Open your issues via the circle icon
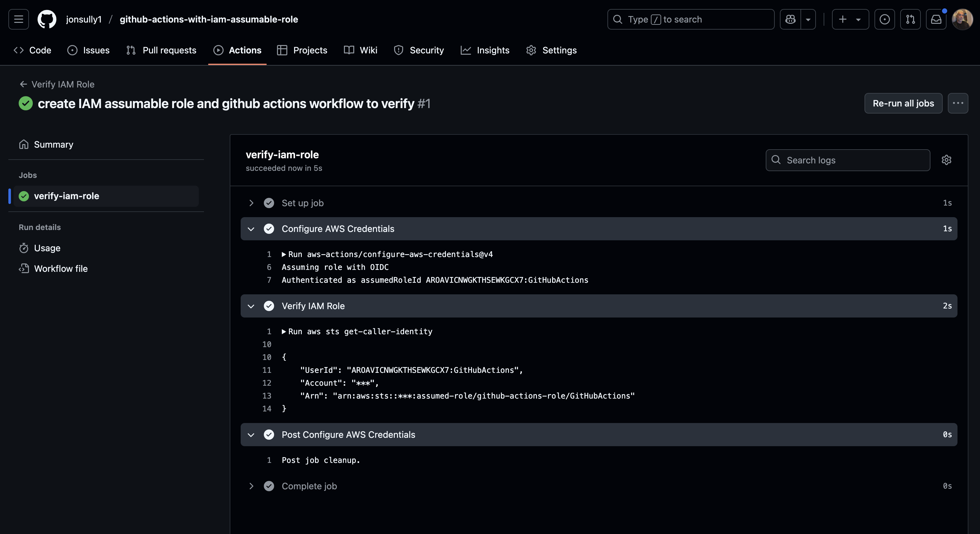The image size is (980, 534). (x=885, y=19)
